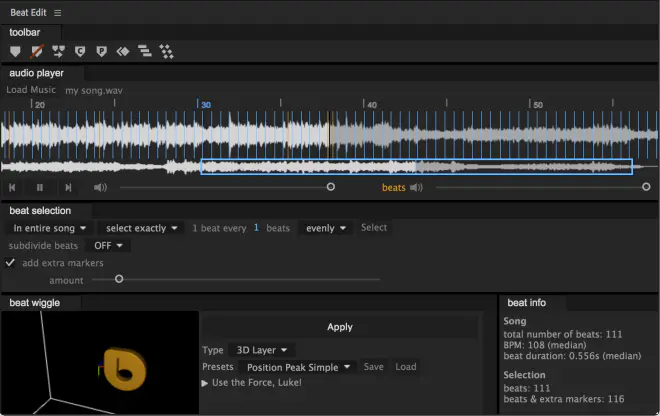Click Load Music to import audio
The image size is (660, 416).
[x=31, y=90]
